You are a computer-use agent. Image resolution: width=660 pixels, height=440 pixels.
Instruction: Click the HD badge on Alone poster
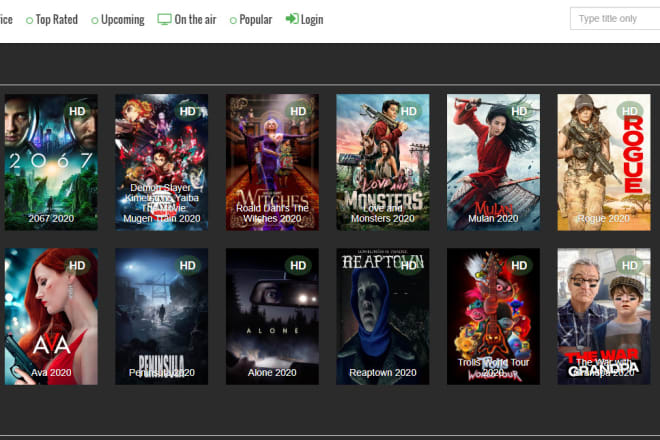(298, 265)
